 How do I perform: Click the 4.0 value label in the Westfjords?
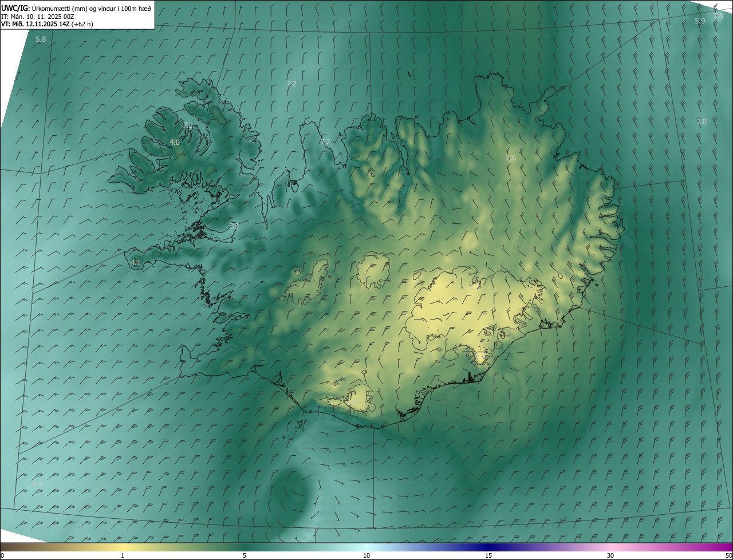pos(175,142)
